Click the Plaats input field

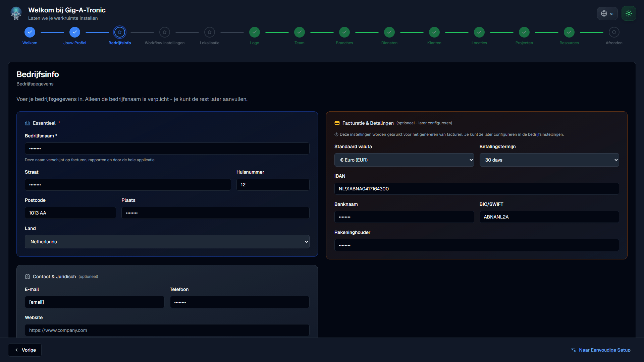[x=215, y=213]
